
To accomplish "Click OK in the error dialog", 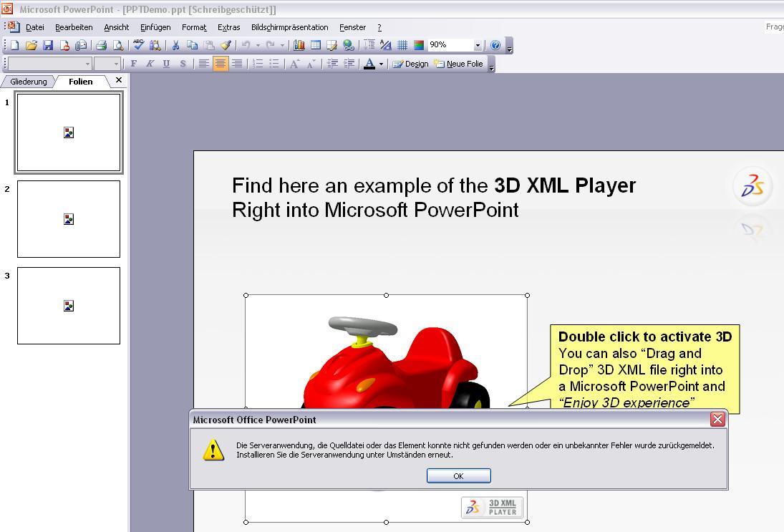I will pos(458,476).
